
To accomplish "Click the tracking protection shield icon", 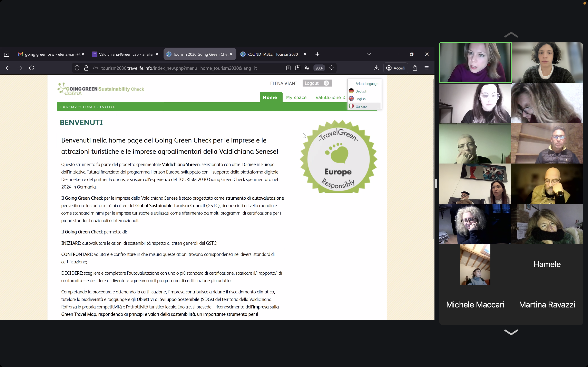I will tap(77, 68).
